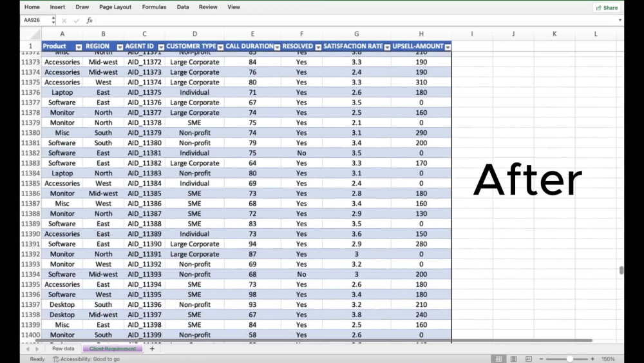Click 'Non-profit' in row 11400

[x=194, y=335]
